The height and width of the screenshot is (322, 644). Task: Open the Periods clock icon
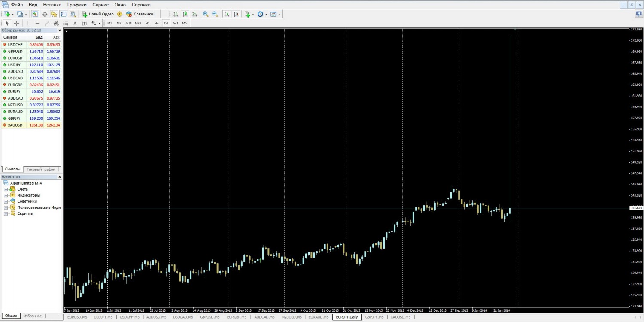pos(260,14)
